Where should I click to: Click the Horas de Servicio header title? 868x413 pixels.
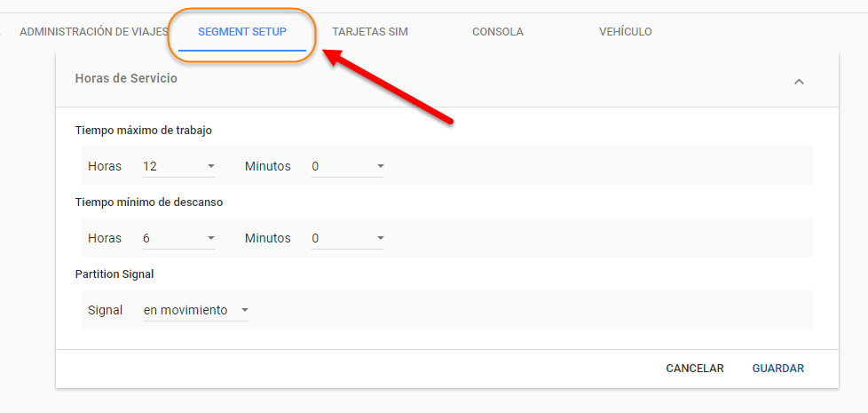(x=126, y=78)
